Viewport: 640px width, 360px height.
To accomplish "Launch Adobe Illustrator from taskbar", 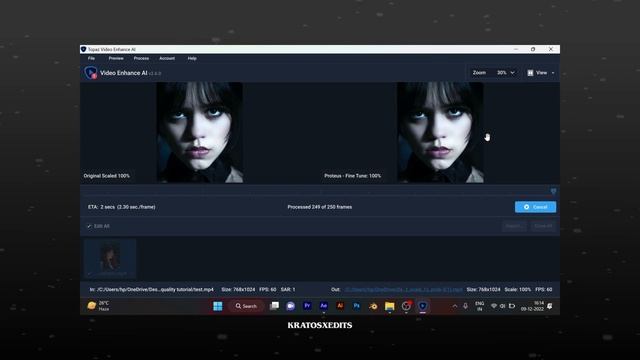I will coord(340,306).
